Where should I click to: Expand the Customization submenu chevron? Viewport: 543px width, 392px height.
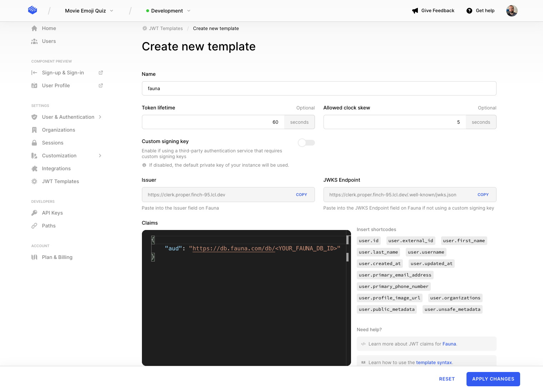click(x=100, y=156)
